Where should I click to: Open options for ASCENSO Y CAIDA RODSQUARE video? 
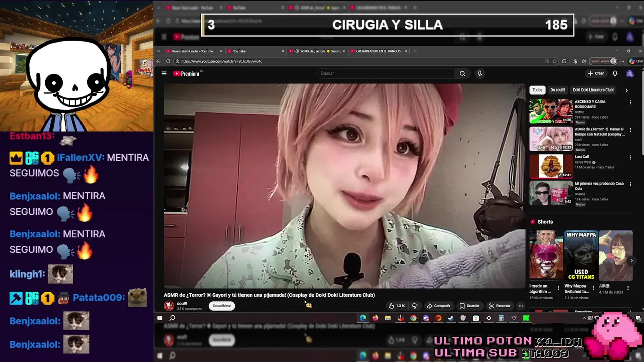tap(630, 102)
